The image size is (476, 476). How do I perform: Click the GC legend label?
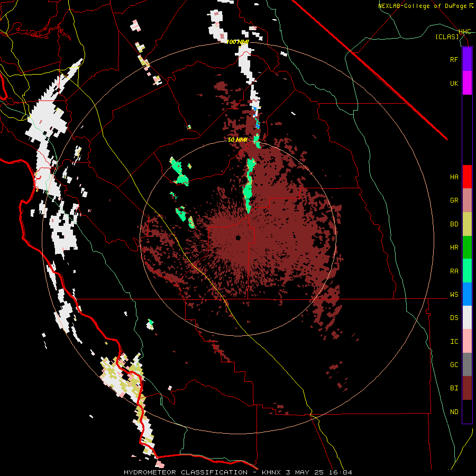tap(454, 365)
